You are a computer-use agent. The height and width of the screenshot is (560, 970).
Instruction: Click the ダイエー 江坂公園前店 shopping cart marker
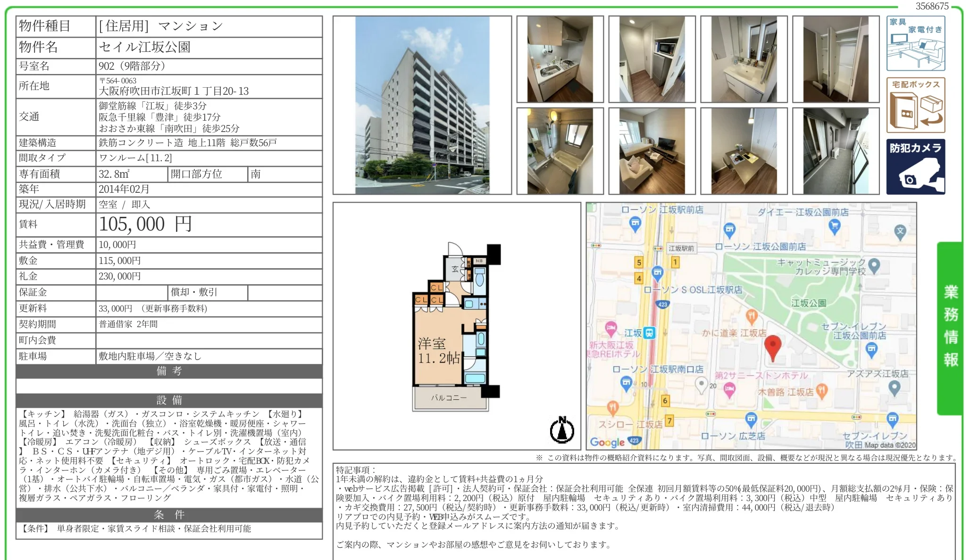pyautogui.click(x=834, y=227)
